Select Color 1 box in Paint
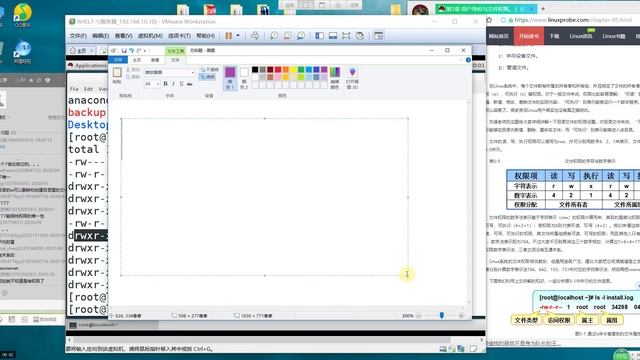640x360 pixels. click(230, 78)
